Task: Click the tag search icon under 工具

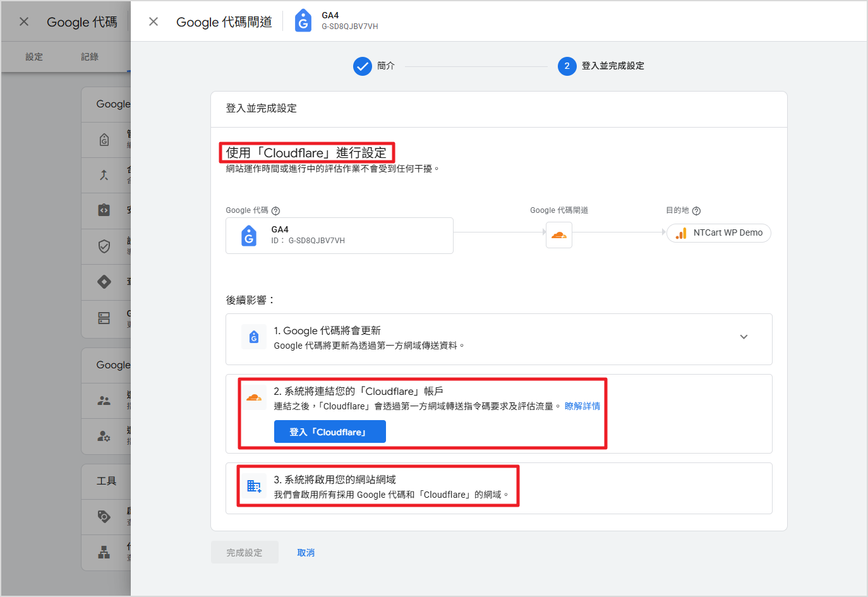Action: pyautogui.click(x=104, y=516)
